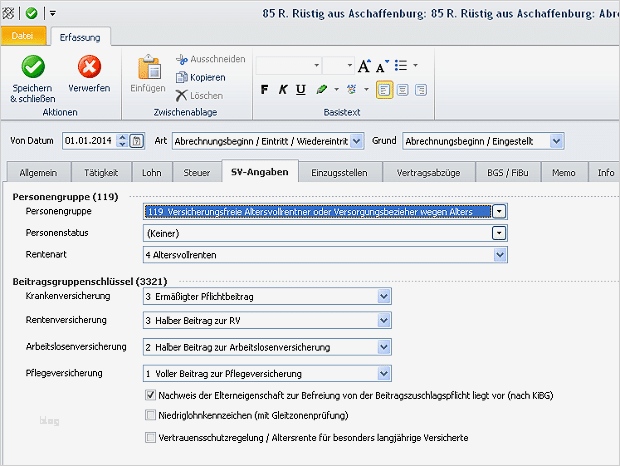Switch to the Allgemein tab

pyautogui.click(x=38, y=173)
